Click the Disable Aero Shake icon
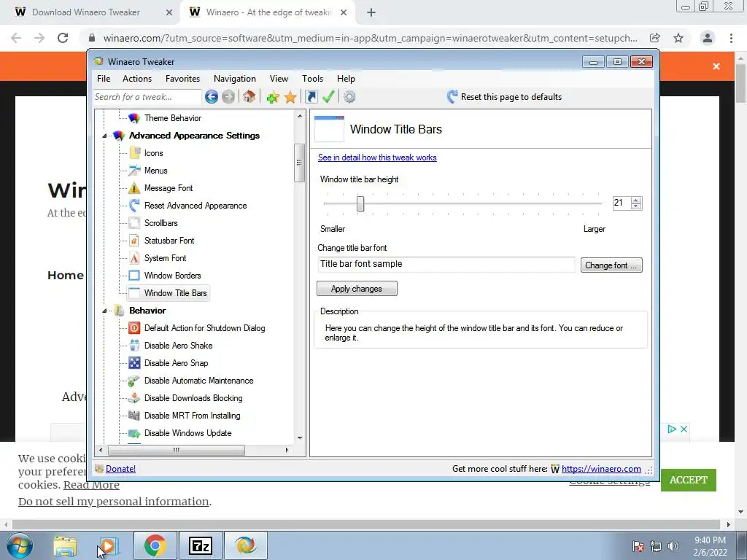 click(135, 345)
